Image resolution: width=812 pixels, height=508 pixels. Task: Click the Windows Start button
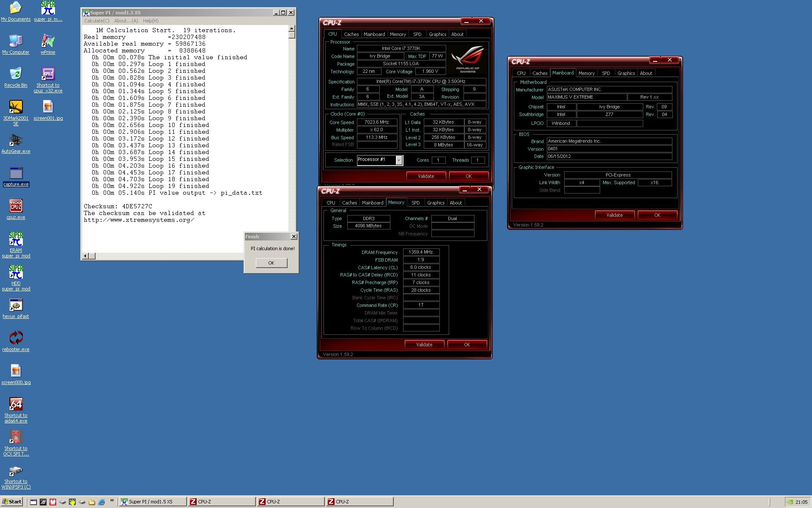[11, 502]
